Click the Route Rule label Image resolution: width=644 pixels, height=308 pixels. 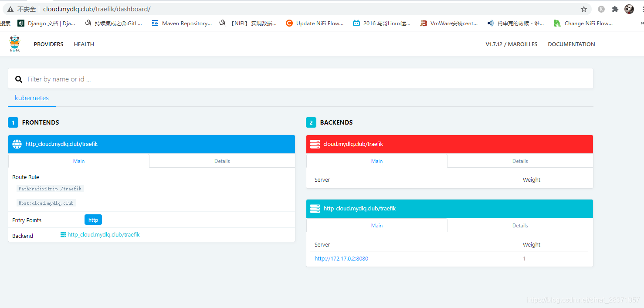[x=26, y=177]
